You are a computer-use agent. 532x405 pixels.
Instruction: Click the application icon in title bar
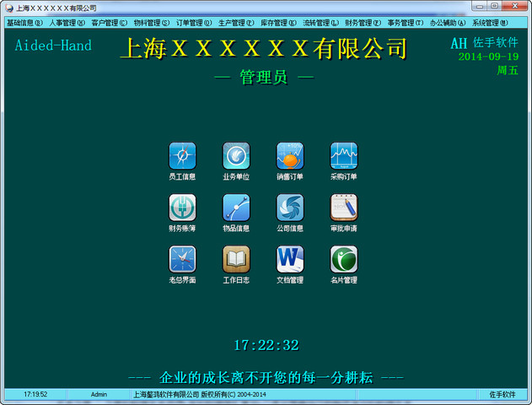pyautogui.click(x=9, y=8)
